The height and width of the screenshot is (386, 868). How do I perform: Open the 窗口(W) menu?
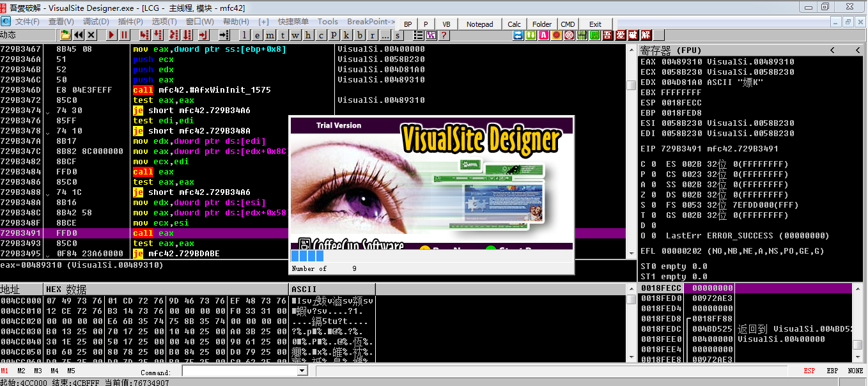pos(199,21)
